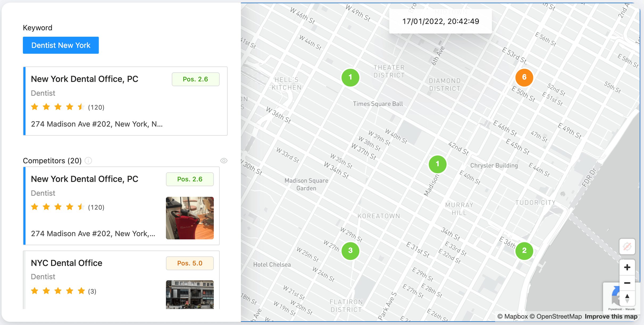Select orange map marker numbered 6

[524, 77]
